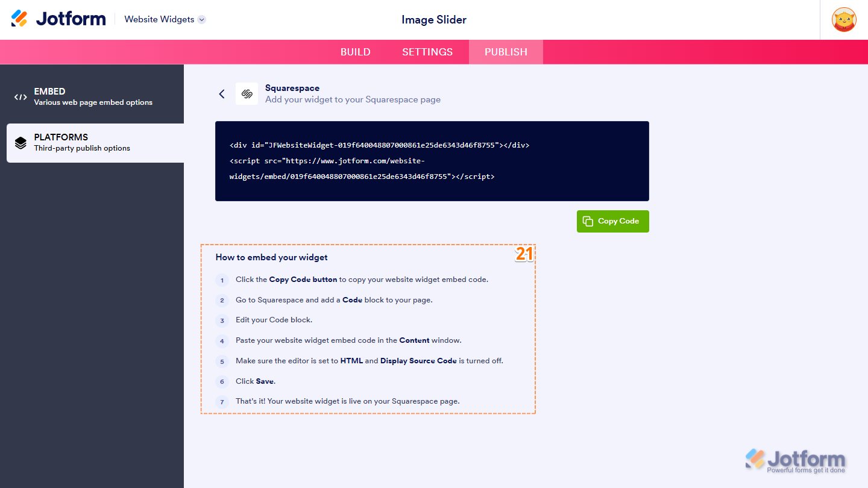Click the Platforms layers icon
Viewport: 868px width, 488px height.
(20, 143)
